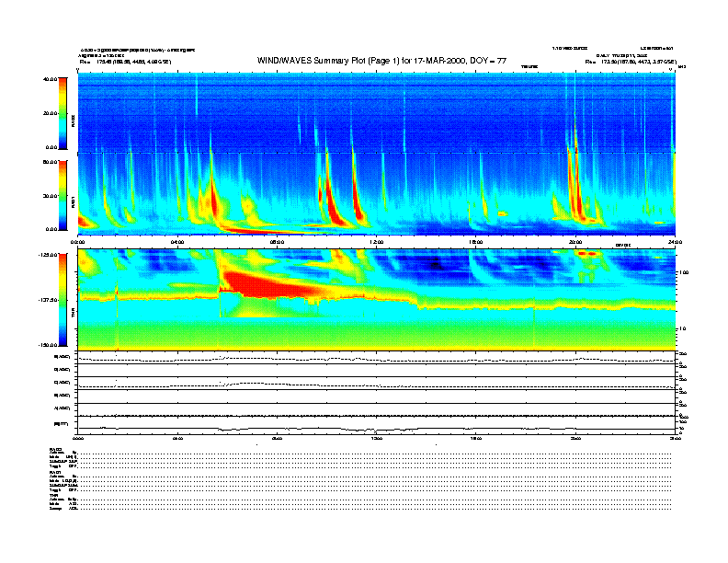
Task: Click the TNR status header at bottom left
Action: 55,495
